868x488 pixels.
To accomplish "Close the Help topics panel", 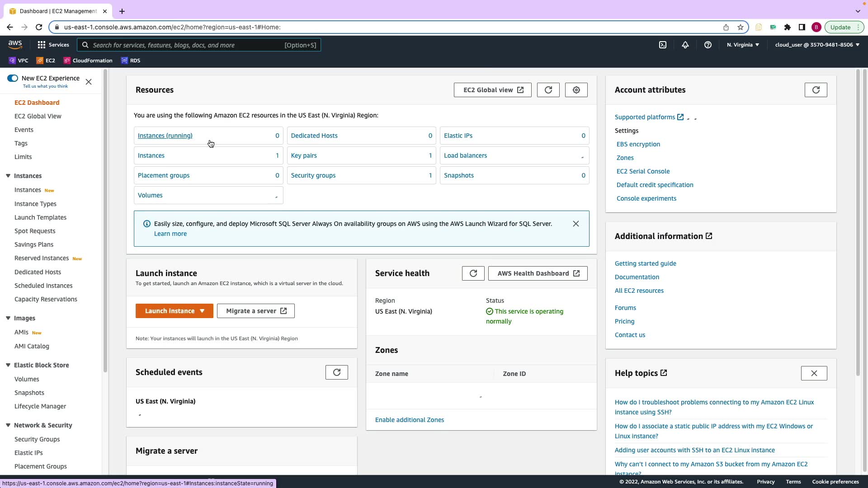I will [x=814, y=373].
